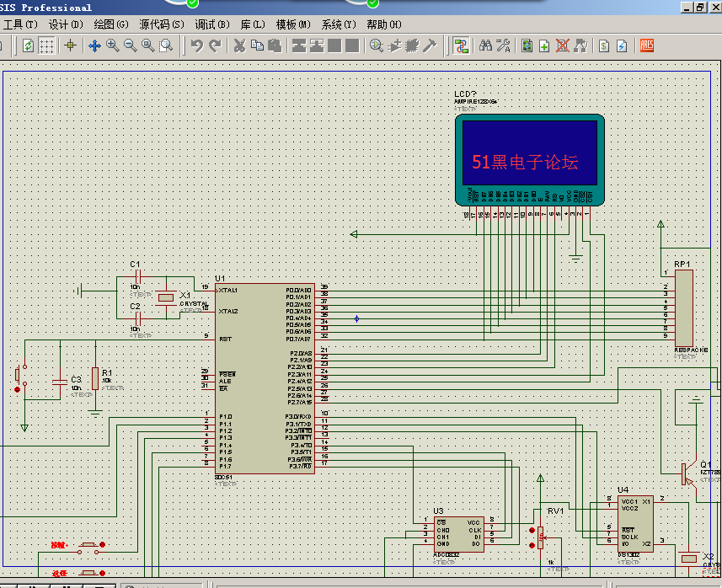Toggle the dotted grid display

[46, 45]
